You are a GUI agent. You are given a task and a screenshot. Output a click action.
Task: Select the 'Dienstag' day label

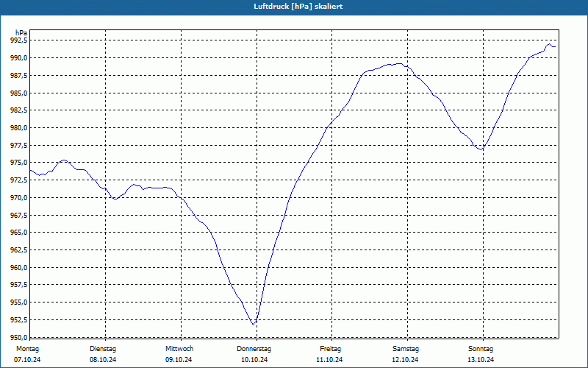[103, 349]
